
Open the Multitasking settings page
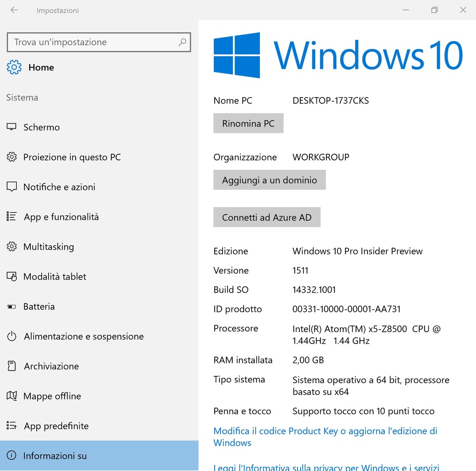tap(49, 246)
